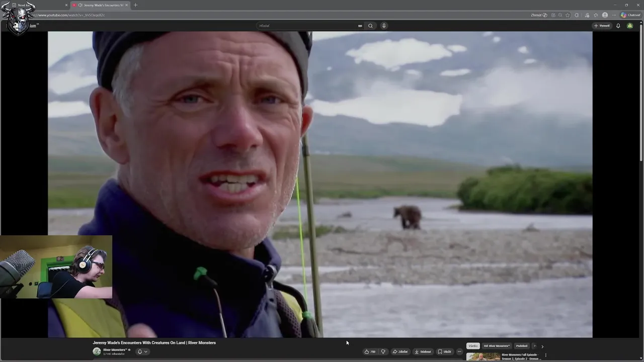Open browser extensions icon
644x362 pixels.
click(x=577, y=15)
